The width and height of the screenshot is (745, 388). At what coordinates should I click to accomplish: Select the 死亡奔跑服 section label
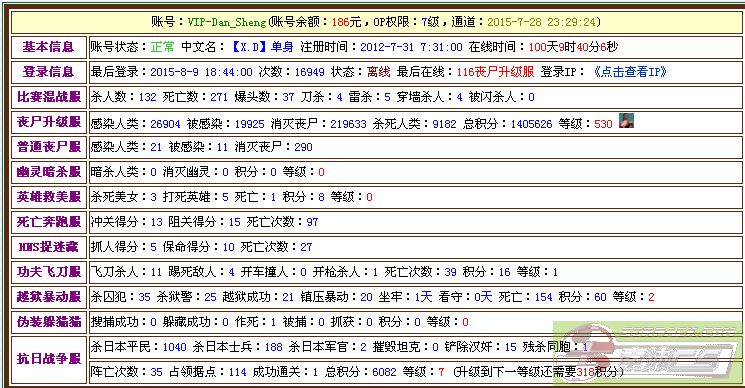pos(48,222)
